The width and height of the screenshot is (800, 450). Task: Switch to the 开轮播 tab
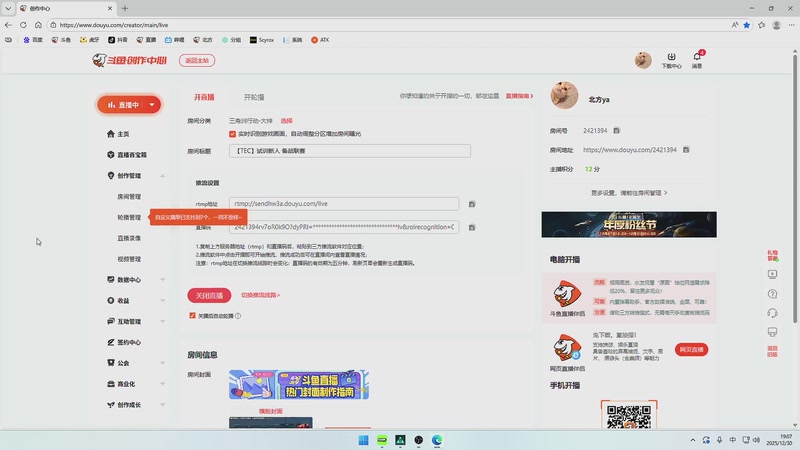tap(254, 97)
